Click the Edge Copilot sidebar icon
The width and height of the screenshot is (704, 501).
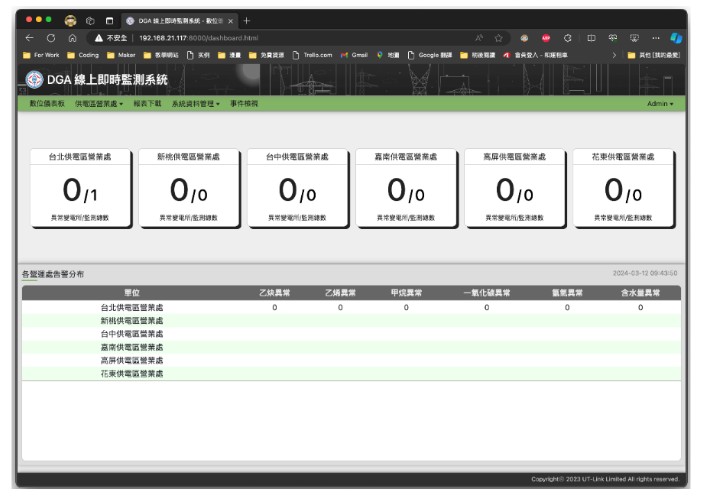pos(676,37)
